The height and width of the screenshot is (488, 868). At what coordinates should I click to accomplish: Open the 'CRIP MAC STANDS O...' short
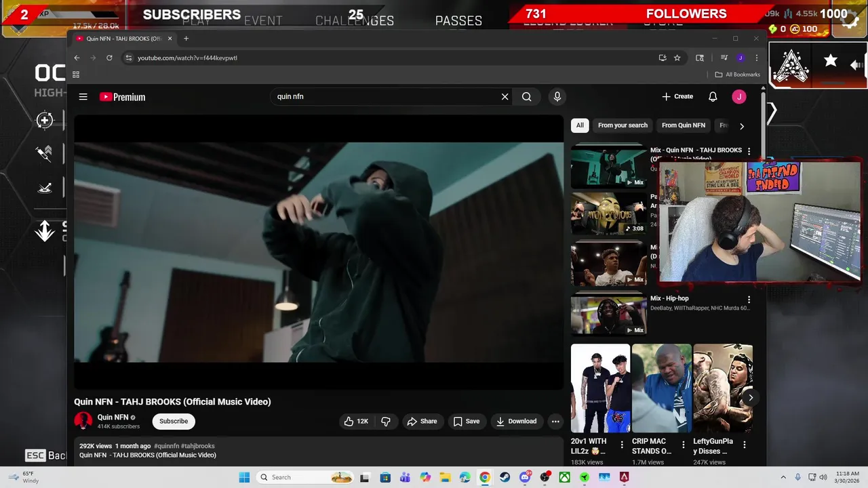click(661, 388)
